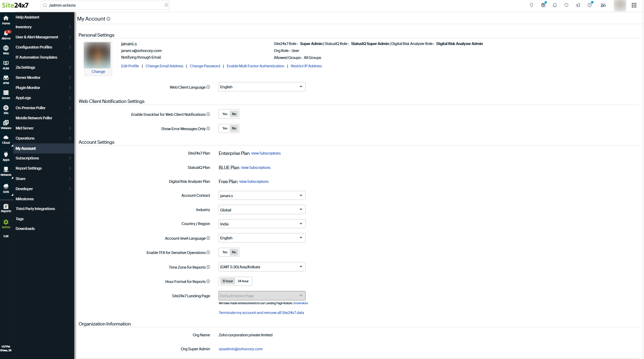Open the gift box icon in header

[x=543, y=5]
